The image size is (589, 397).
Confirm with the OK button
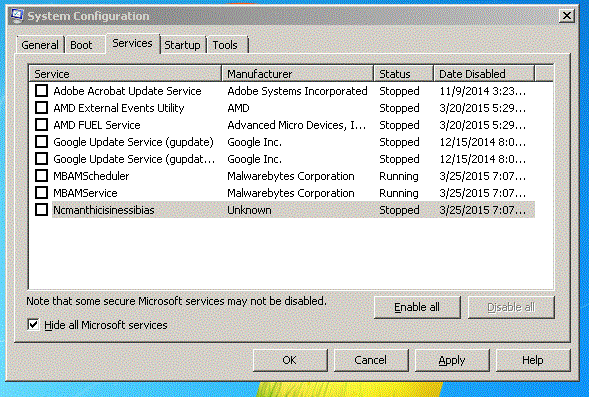[290, 360]
